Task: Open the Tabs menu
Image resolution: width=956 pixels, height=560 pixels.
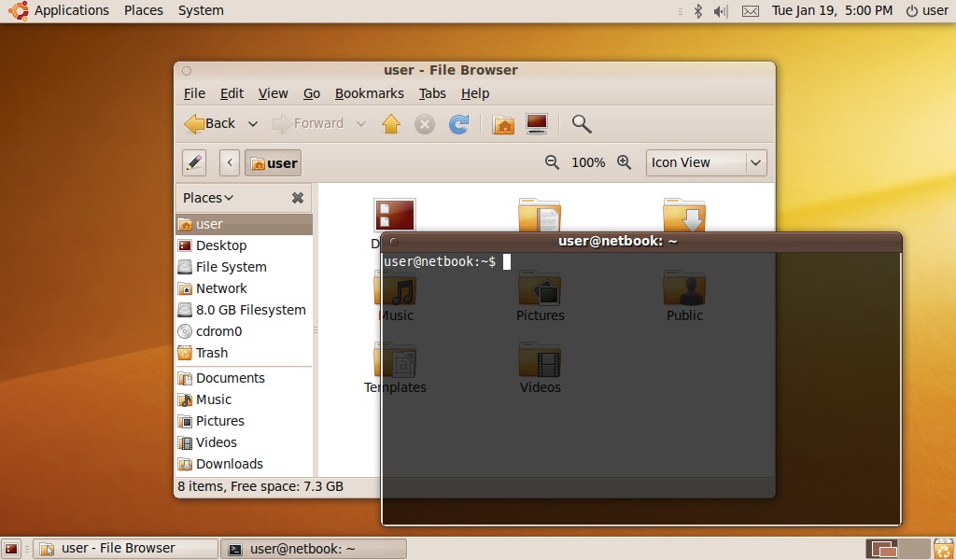Action: point(432,93)
